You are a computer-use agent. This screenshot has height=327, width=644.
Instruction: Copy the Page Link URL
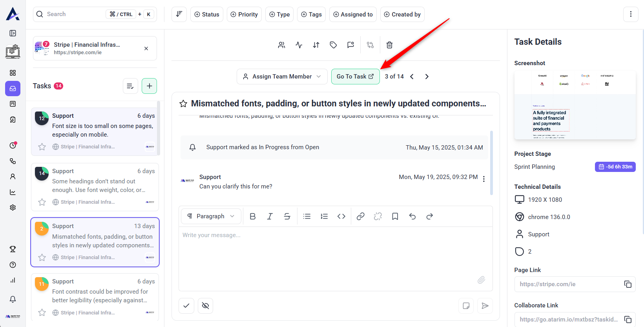click(x=628, y=284)
